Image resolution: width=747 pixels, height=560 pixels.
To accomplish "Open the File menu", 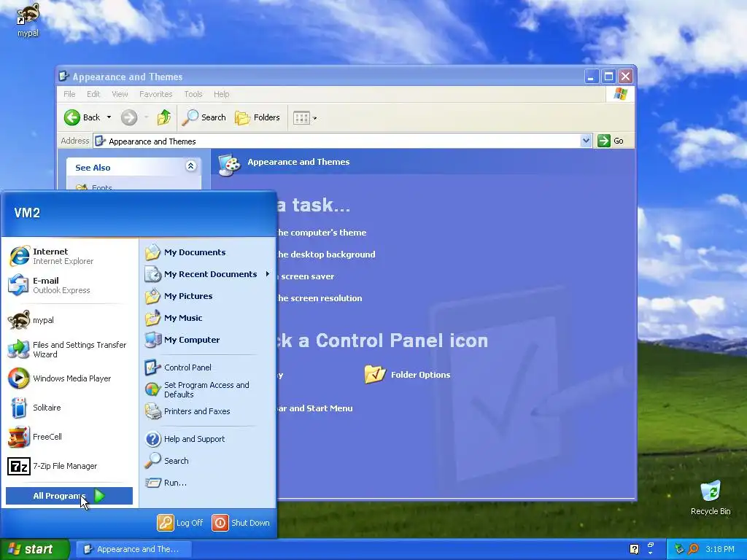I will [x=69, y=94].
